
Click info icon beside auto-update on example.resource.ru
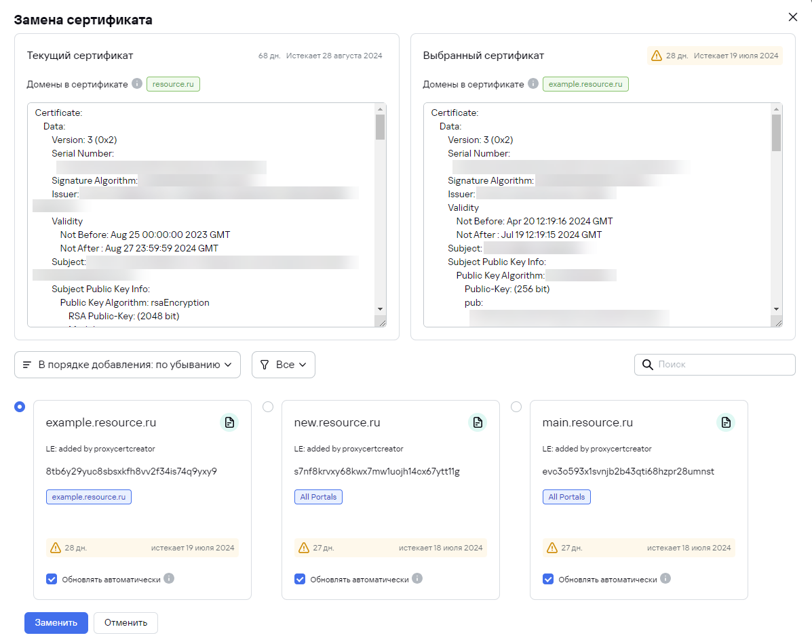coord(169,579)
